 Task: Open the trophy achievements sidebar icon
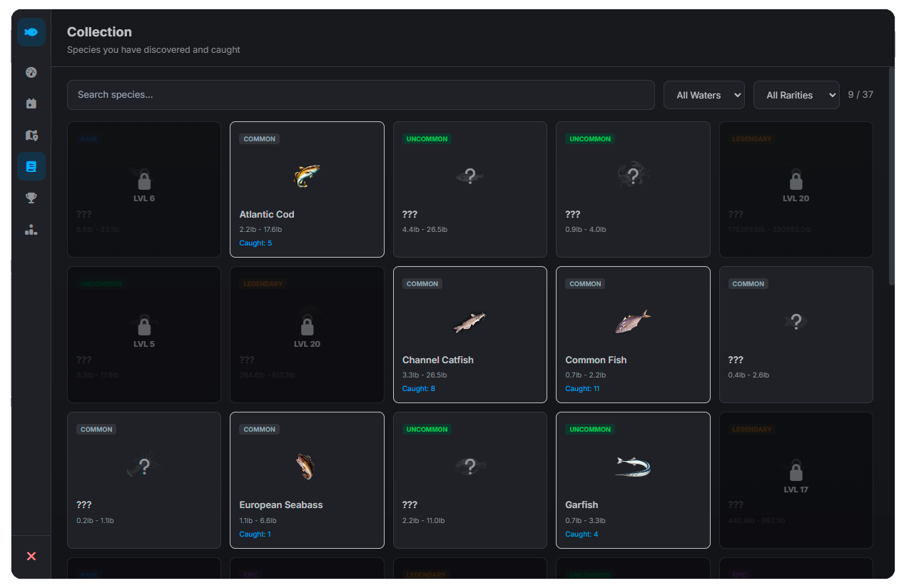pyautogui.click(x=31, y=198)
